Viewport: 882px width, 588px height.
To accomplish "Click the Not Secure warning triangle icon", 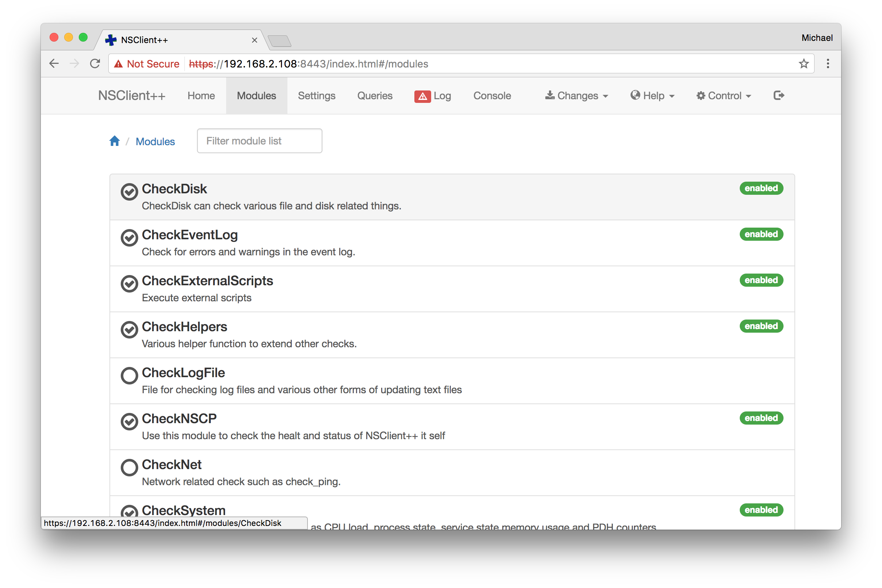I will tap(119, 64).
